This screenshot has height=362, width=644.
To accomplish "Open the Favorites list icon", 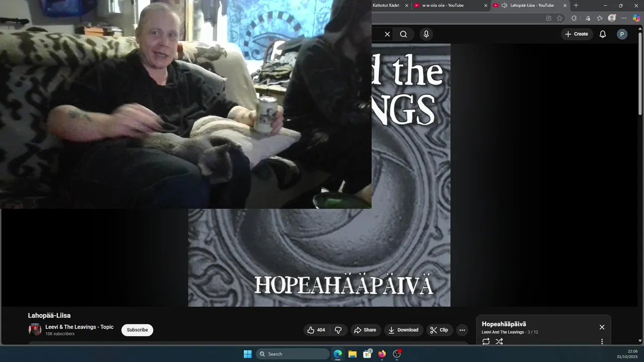I will tap(600, 18).
